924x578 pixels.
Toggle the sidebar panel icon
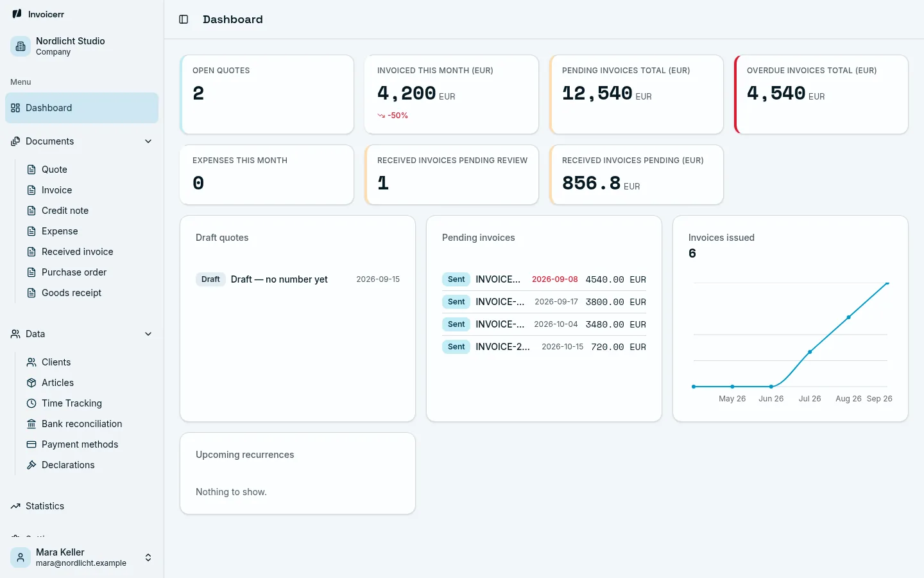click(x=184, y=19)
